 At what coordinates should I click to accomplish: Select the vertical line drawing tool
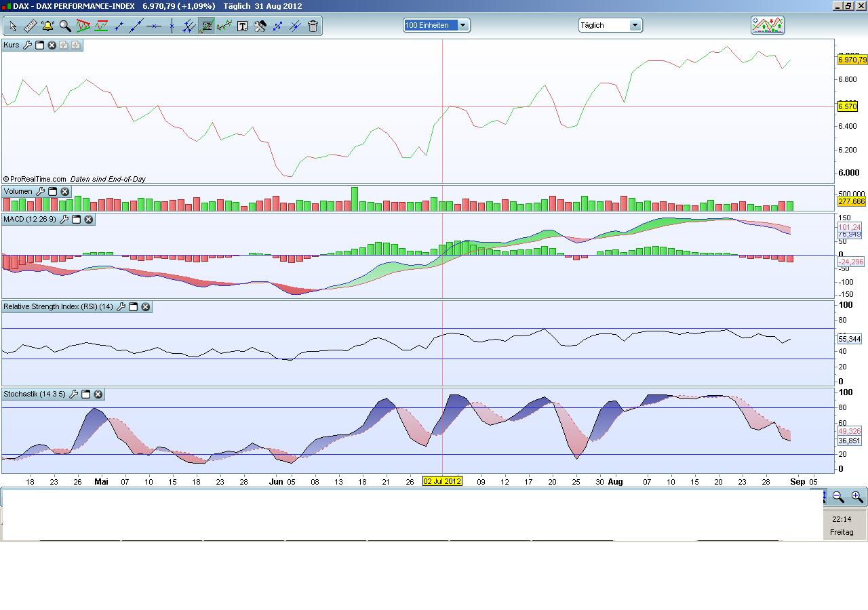[x=172, y=26]
